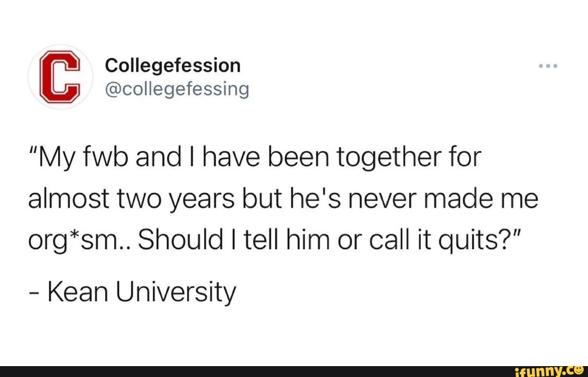Click the iFunny.co watermark logo
This screenshot has height=377, width=588.
546,371
